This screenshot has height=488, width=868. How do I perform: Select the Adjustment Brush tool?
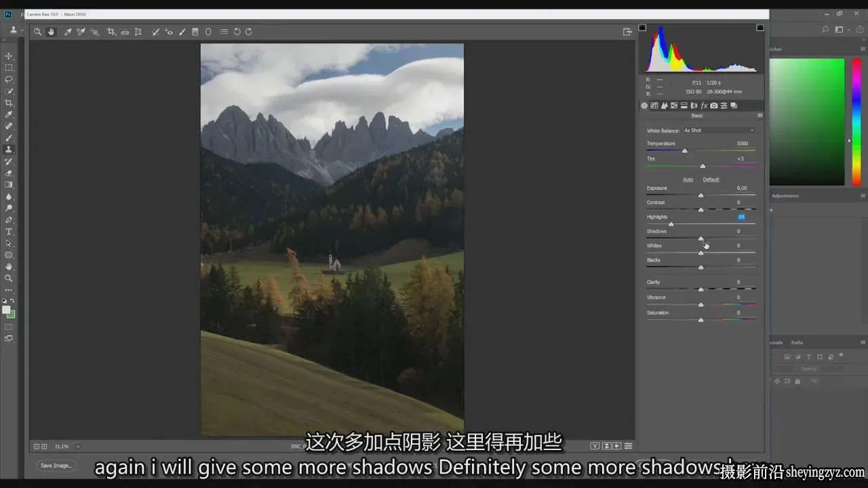[182, 32]
